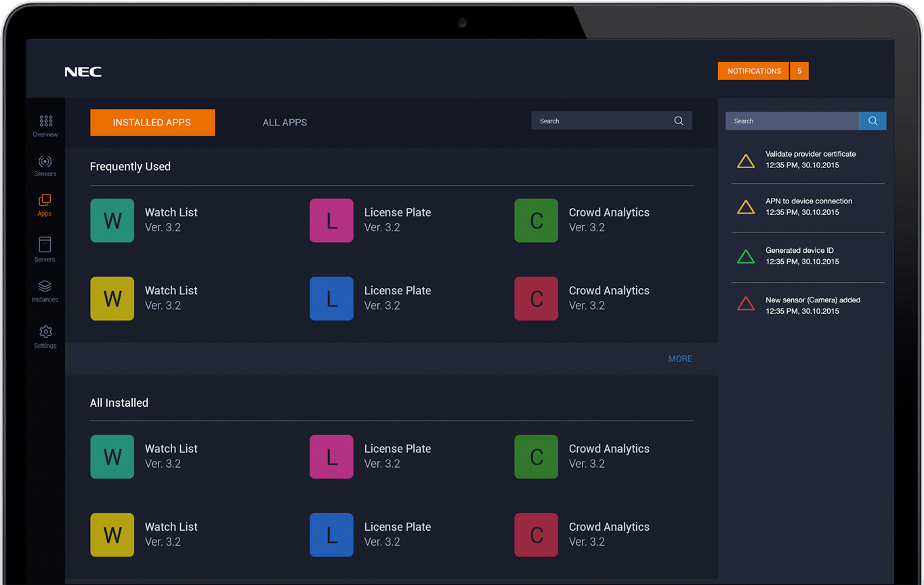Go to Instances layers icon
924x585 pixels.
coord(45,286)
